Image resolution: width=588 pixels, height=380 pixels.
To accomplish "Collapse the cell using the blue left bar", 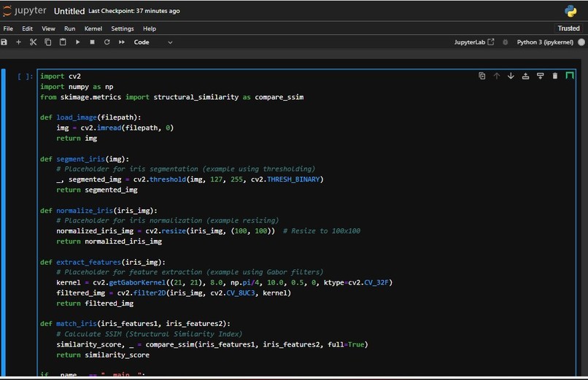I will pyautogui.click(x=4, y=222).
